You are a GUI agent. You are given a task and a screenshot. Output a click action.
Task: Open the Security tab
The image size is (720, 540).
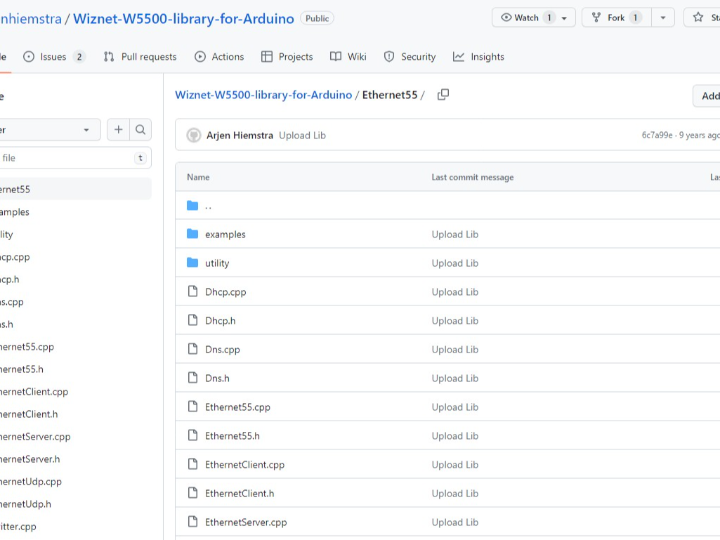click(410, 57)
